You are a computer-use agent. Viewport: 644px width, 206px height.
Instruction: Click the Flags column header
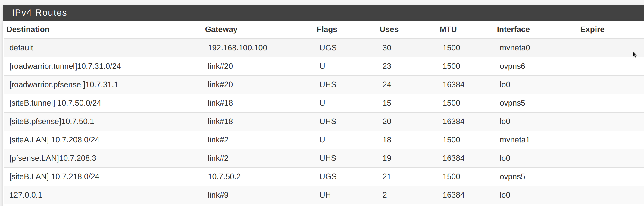click(327, 29)
